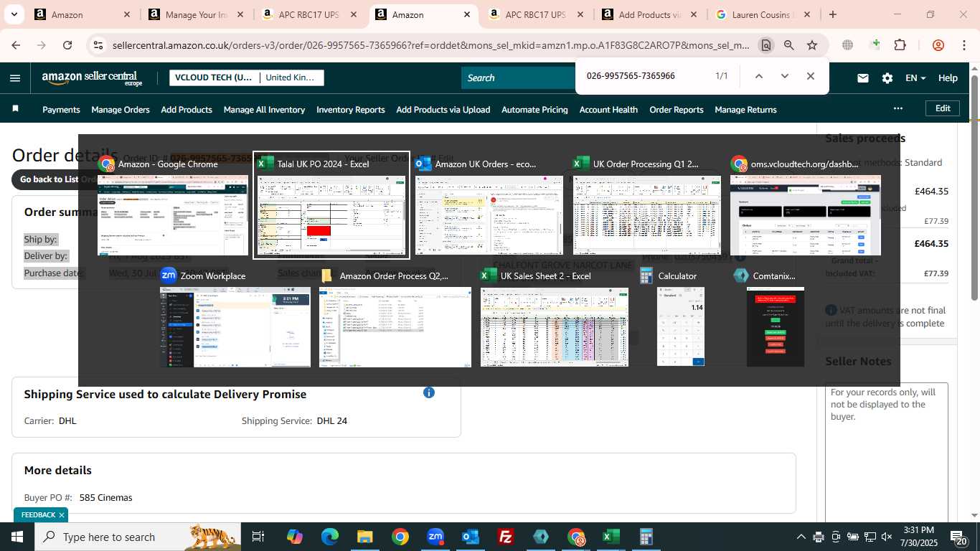
Task: Click the find-in-page text field
Action: [646, 76]
